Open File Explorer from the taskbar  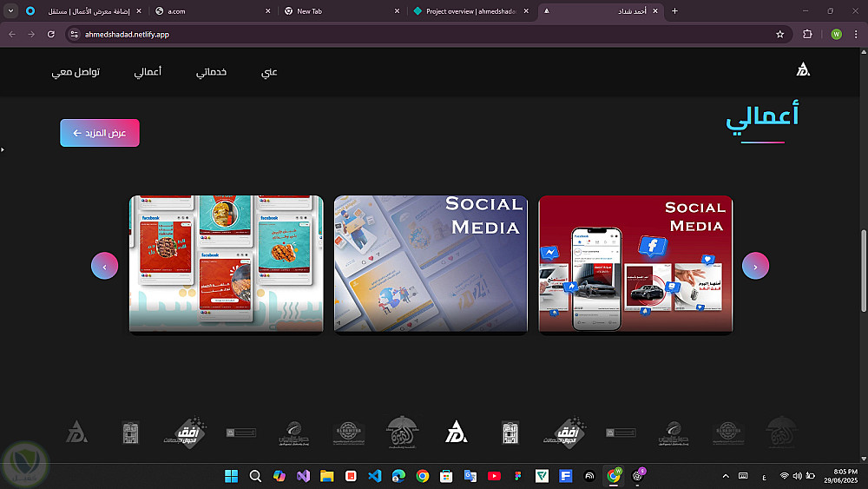pyautogui.click(x=326, y=476)
